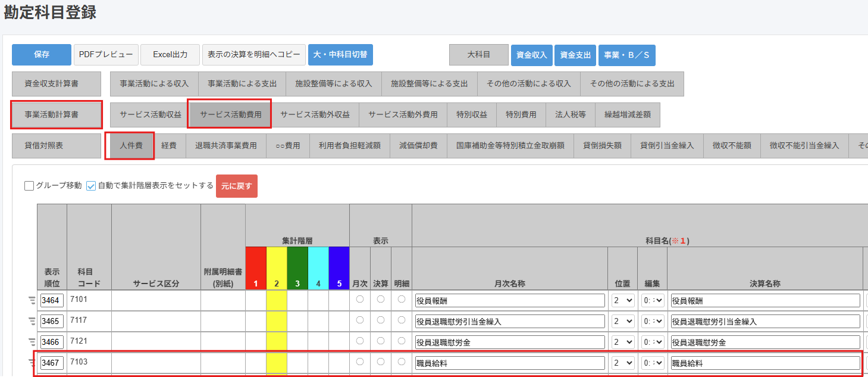Click the drag handle icon for row 7121
868x377 pixels.
pos(32,342)
